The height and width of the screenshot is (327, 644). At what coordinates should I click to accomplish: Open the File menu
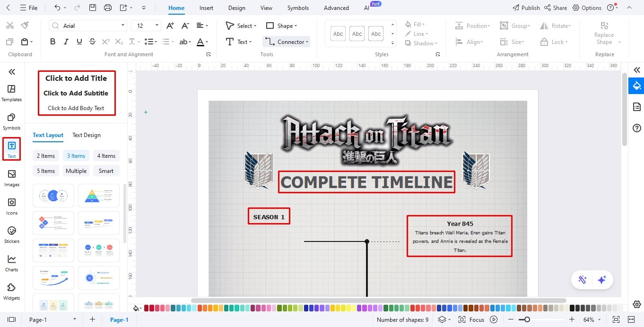pyautogui.click(x=28, y=8)
